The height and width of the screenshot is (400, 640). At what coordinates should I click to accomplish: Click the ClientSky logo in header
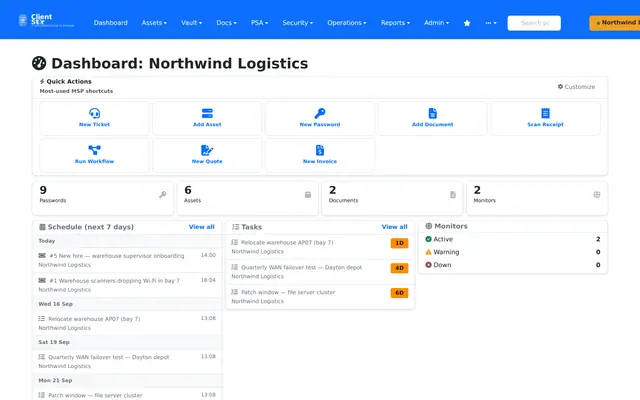tap(46, 20)
